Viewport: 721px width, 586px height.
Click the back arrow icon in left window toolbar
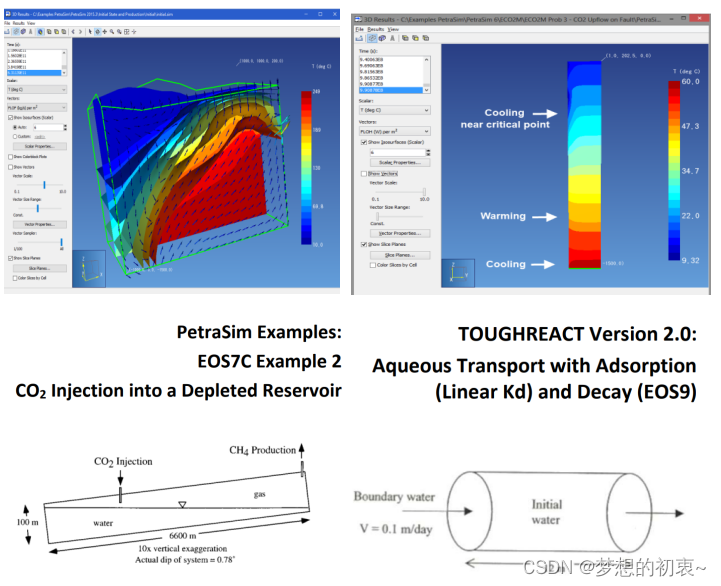73,32
